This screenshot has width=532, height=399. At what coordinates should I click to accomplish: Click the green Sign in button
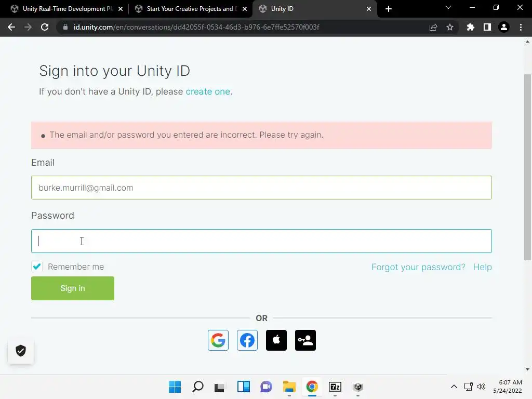(x=73, y=288)
